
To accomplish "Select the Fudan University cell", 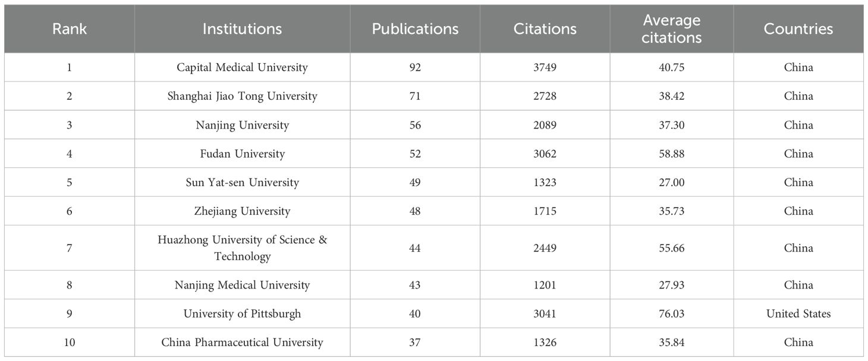I will 242,153.
